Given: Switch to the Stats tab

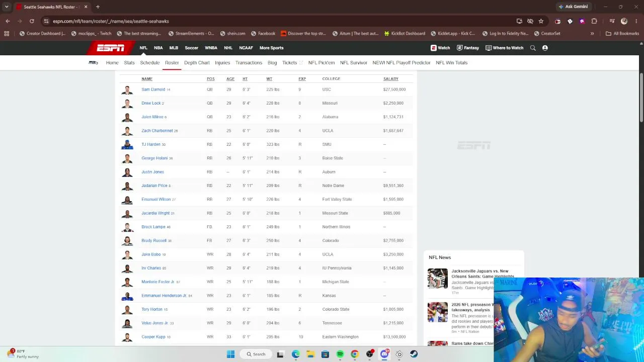Looking at the screenshot, I should [129, 63].
